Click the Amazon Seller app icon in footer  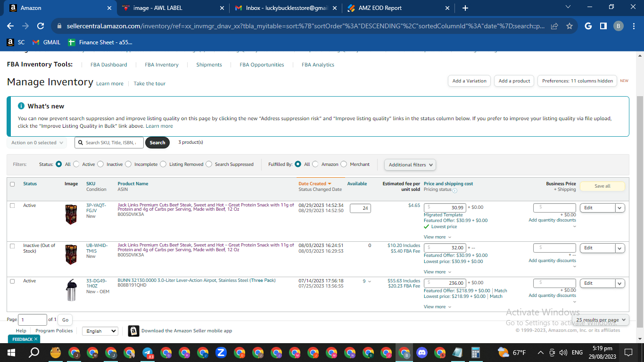tap(133, 331)
